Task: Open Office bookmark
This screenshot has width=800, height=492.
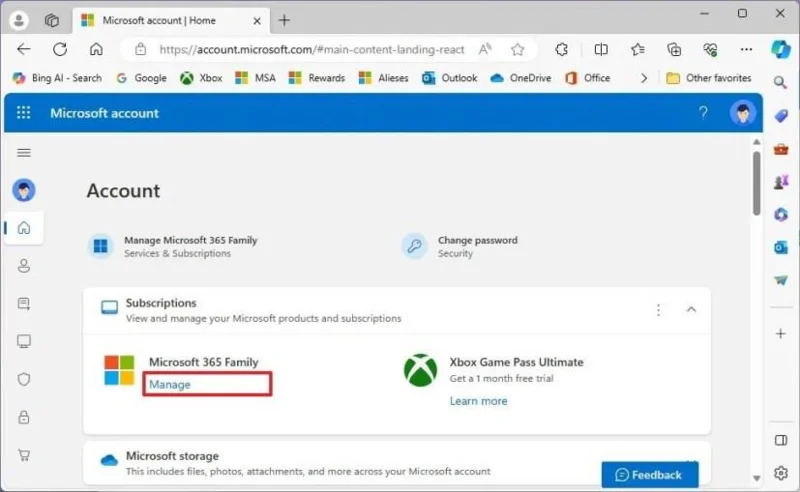Action: click(587, 78)
